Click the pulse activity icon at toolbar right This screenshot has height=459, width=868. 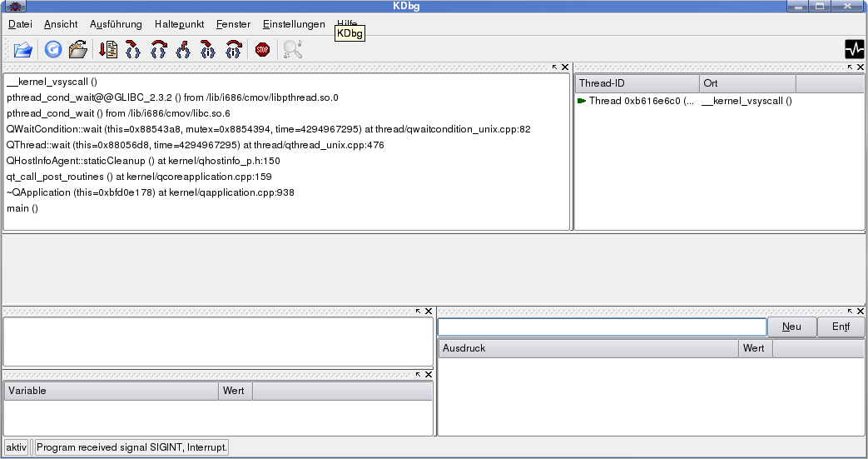point(854,50)
